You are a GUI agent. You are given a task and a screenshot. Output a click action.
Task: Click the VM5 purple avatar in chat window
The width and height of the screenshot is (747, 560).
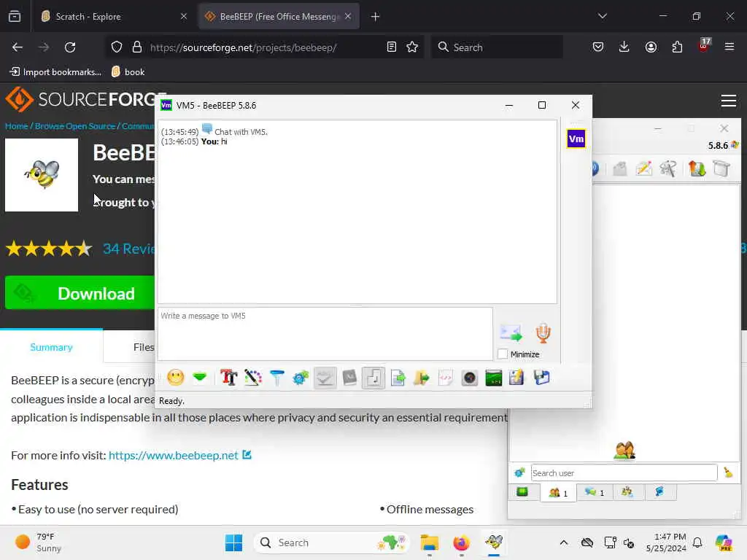click(576, 139)
